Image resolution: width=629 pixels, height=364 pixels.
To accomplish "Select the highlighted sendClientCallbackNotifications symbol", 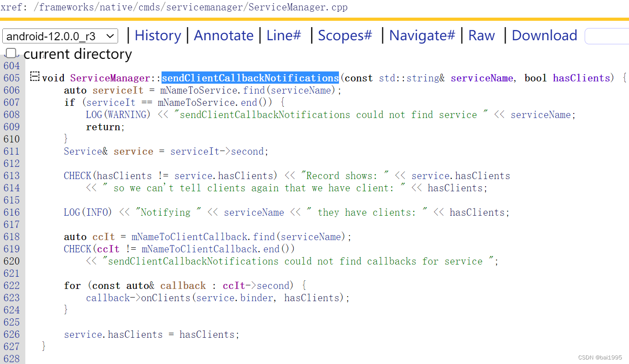I will pos(250,78).
